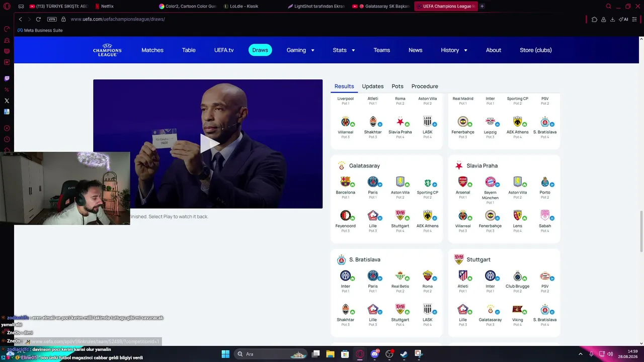Open the extensions icon in toolbar

point(594,19)
